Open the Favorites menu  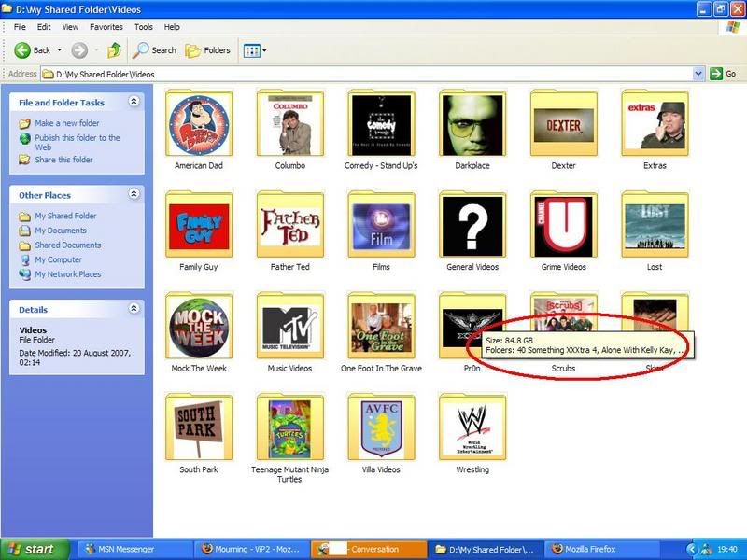click(x=106, y=27)
